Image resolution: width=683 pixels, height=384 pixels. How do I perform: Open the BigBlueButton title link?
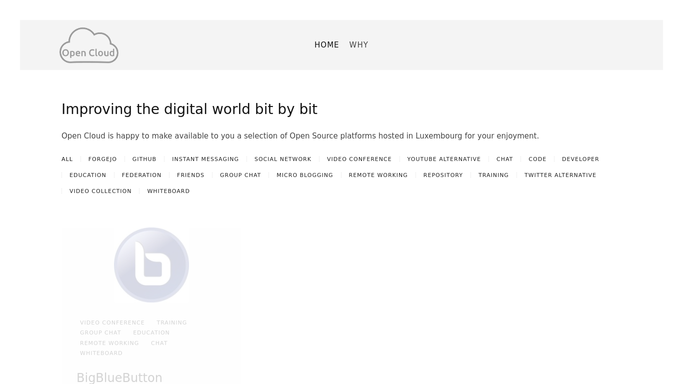coord(119,377)
